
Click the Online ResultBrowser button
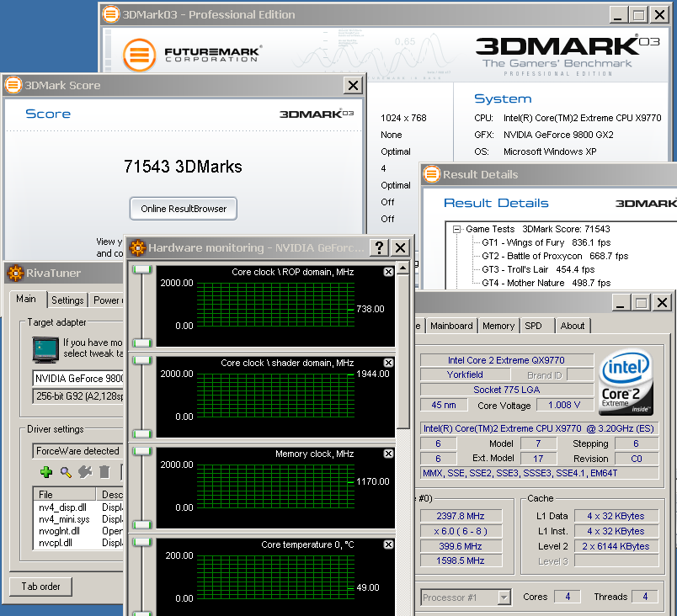click(184, 209)
